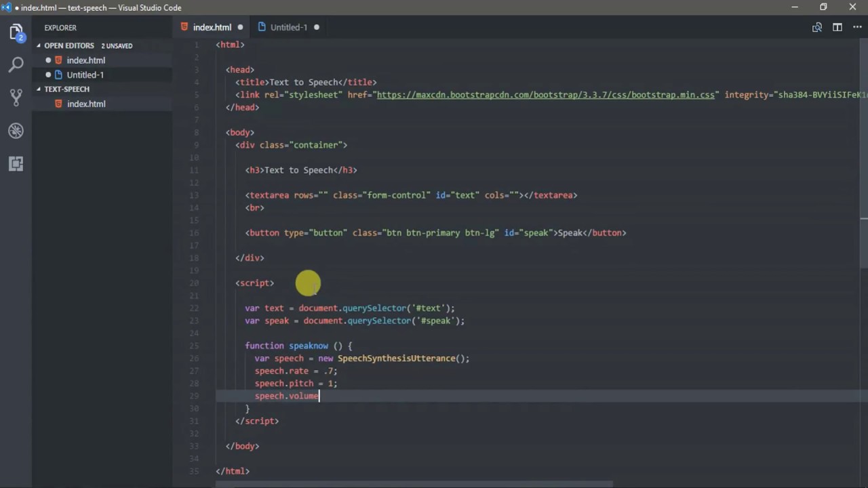Click the file icon on Untitled-1 tab
868x488 pixels.
tap(261, 27)
